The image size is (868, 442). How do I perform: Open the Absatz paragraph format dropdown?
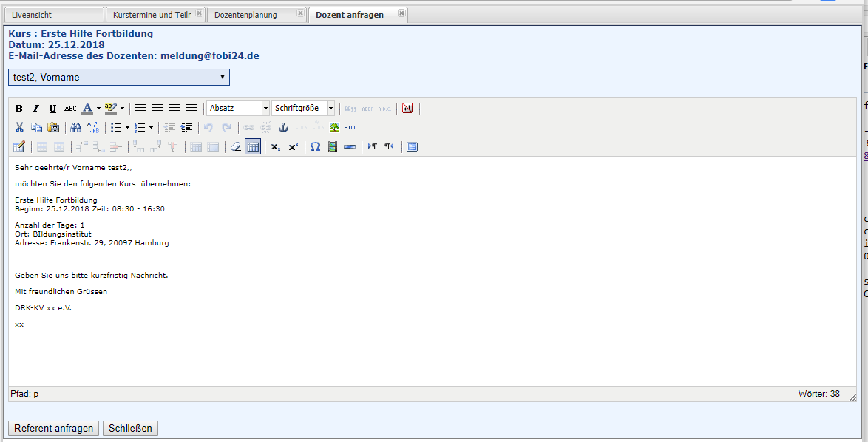238,108
